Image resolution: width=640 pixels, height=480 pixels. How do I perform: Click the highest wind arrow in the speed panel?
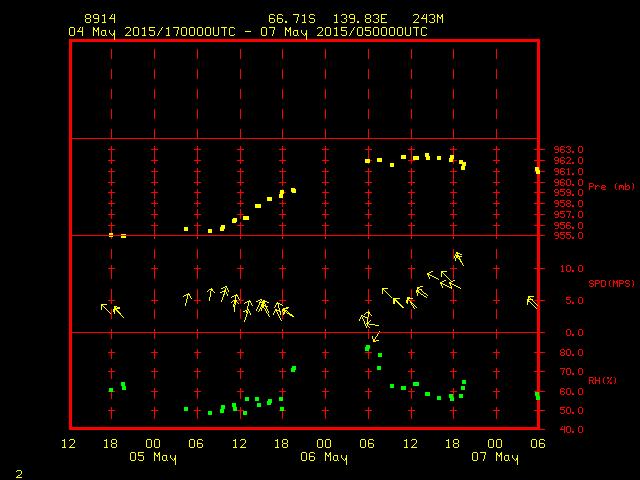click(x=459, y=258)
